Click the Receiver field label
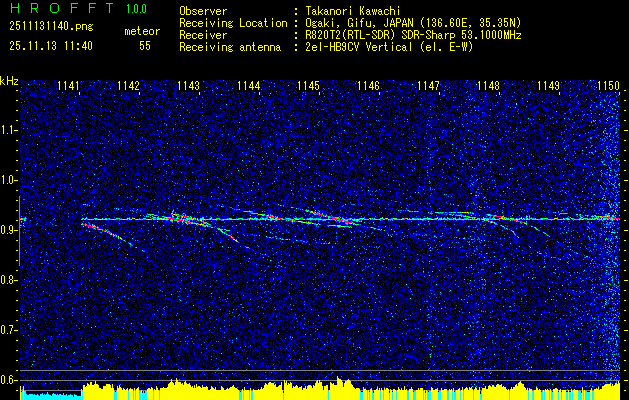The height and width of the screenshot is (400, 629). pos(203,35)
